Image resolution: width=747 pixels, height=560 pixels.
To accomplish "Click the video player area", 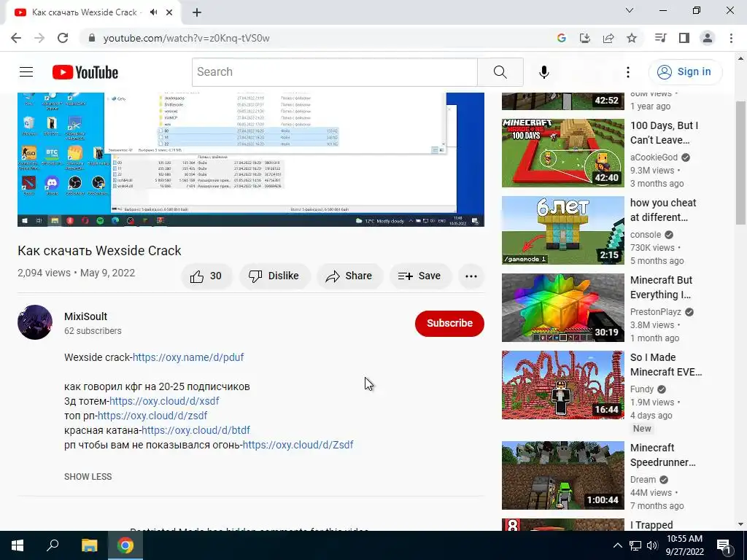I will [x=251, y=160].
